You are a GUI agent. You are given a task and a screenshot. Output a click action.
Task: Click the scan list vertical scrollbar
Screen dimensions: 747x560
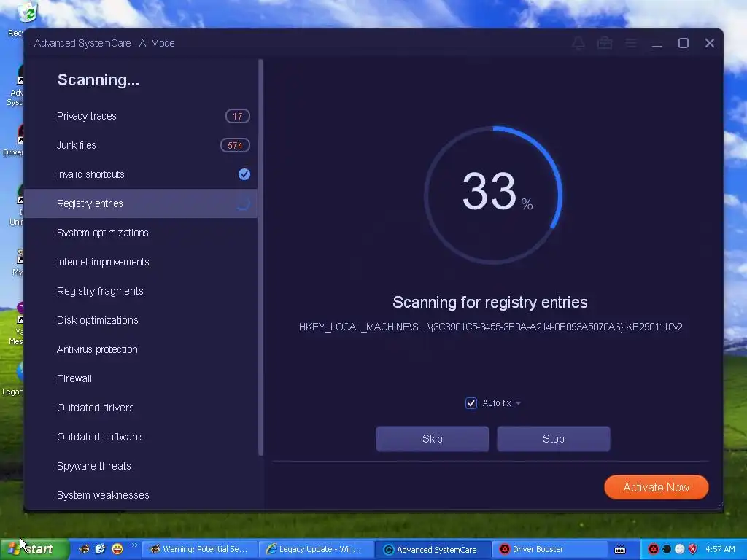[x=260, y=257]
